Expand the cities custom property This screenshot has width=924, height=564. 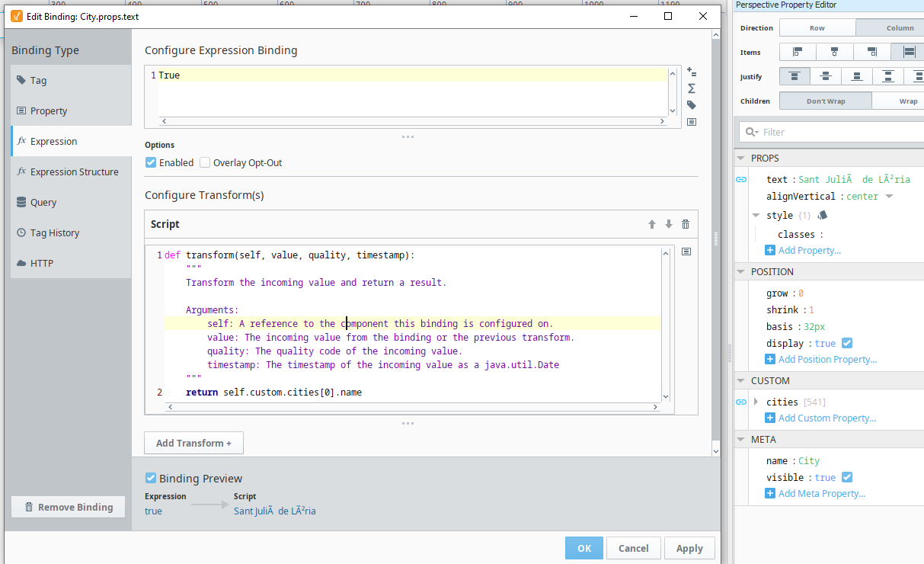tap(756, 402)
